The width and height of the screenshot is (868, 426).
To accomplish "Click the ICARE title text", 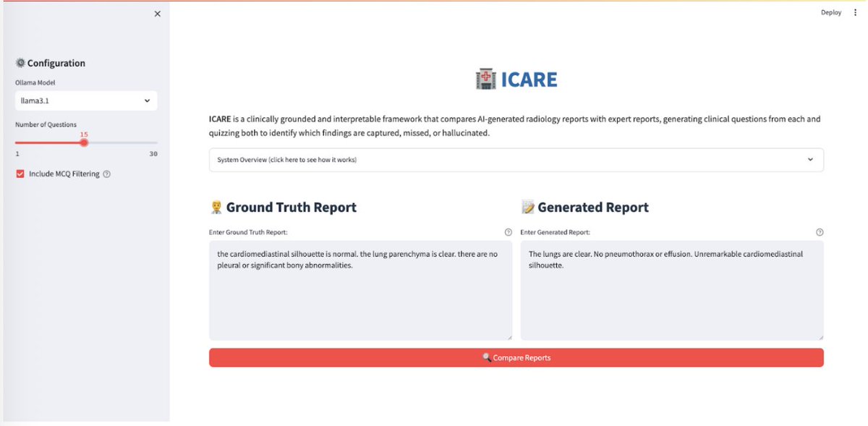I will coord(529,80).
